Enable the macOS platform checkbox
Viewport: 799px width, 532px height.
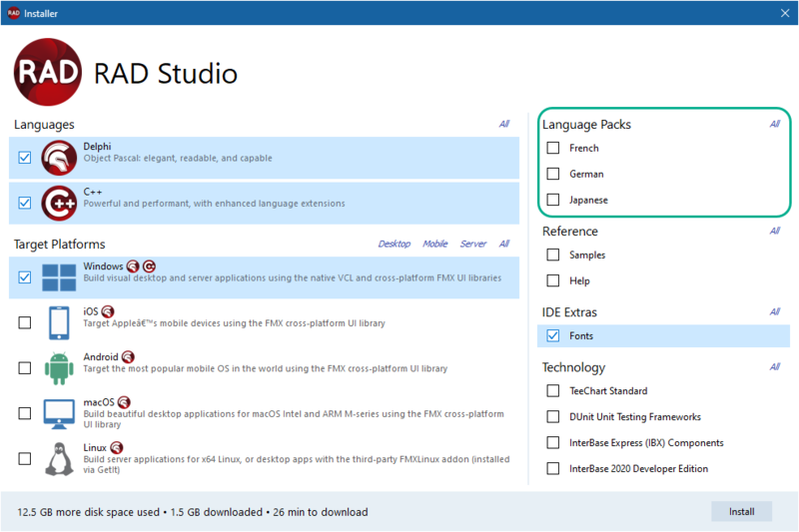(24, 413)
